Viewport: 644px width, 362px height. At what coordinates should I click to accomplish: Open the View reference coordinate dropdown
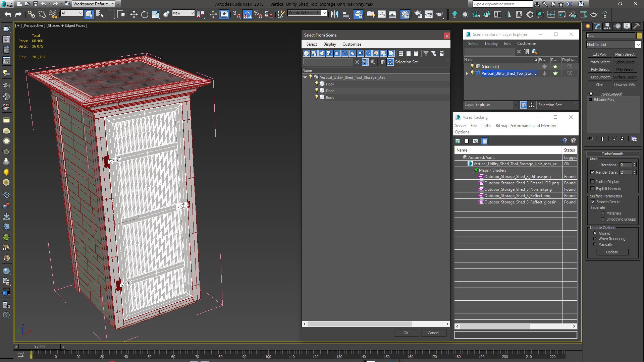(x=183, y=13)
